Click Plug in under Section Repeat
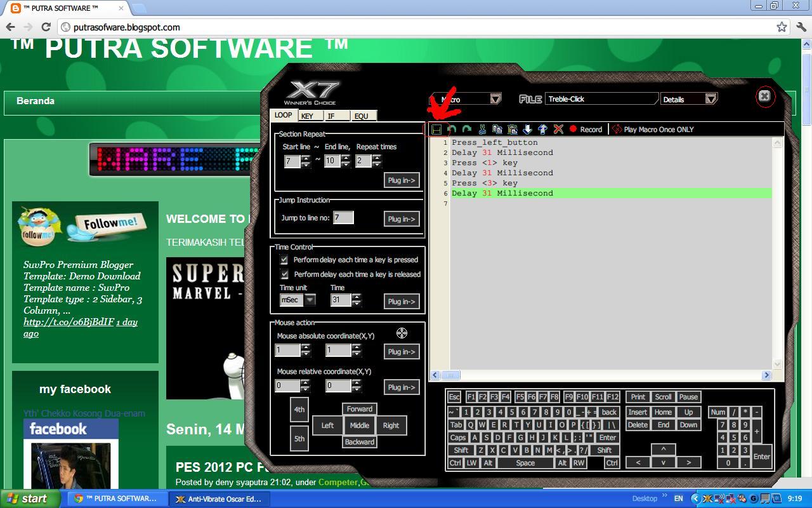This screenshot has height=508, width=812. [402, 180]
